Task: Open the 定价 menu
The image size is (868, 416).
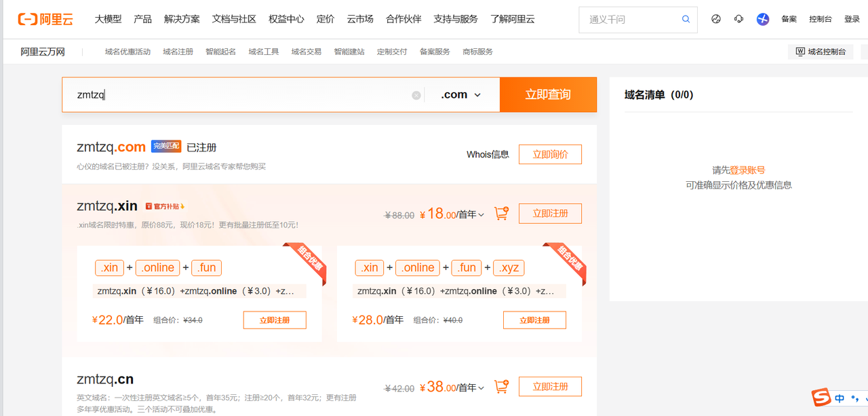Action: [325, 19]
